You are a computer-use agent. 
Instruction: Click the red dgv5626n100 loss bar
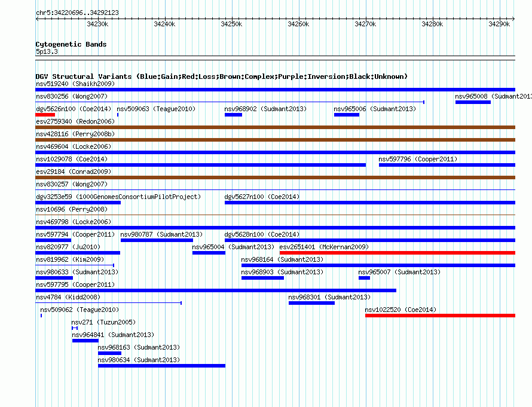tap(45, 115)
